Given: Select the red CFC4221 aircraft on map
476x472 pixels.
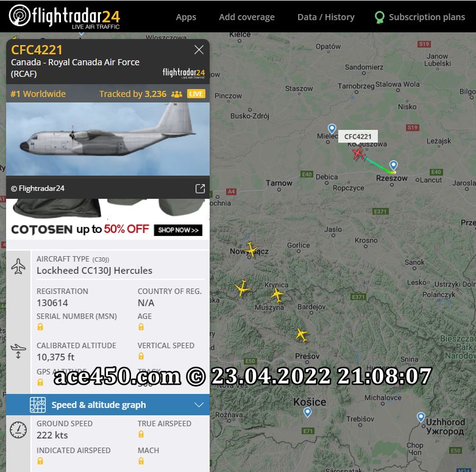Looking at the screenshot, I should tap(358, 153).
